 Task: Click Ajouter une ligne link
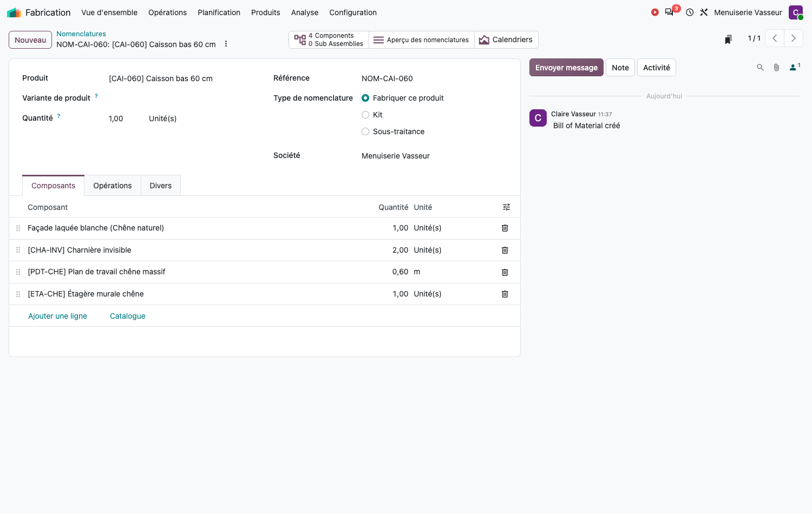click(58, 316)
